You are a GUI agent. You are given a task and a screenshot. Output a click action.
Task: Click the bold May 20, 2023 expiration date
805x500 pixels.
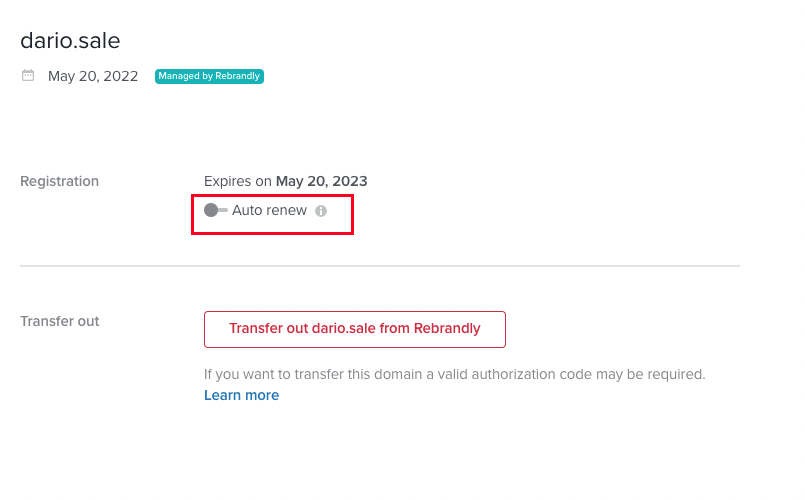(x=322, y=181)
